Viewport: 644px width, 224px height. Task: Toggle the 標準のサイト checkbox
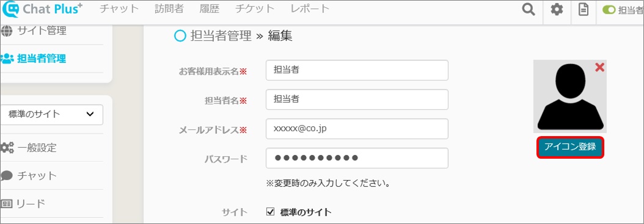pyautogui.click(x=270, y=212)
